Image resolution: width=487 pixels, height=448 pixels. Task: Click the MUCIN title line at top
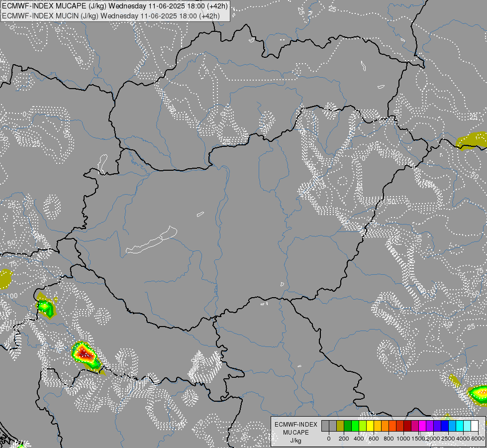[x=111, y=15]
